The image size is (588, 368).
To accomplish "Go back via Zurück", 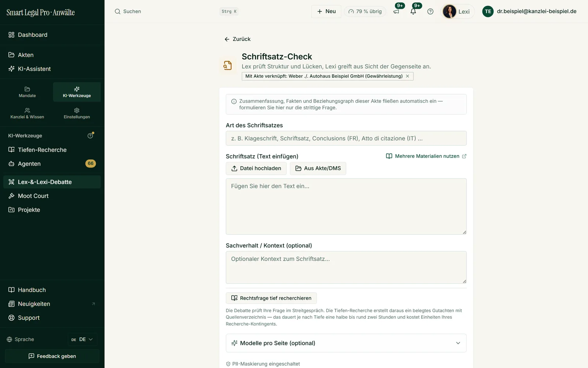I will tap(237, 39).
